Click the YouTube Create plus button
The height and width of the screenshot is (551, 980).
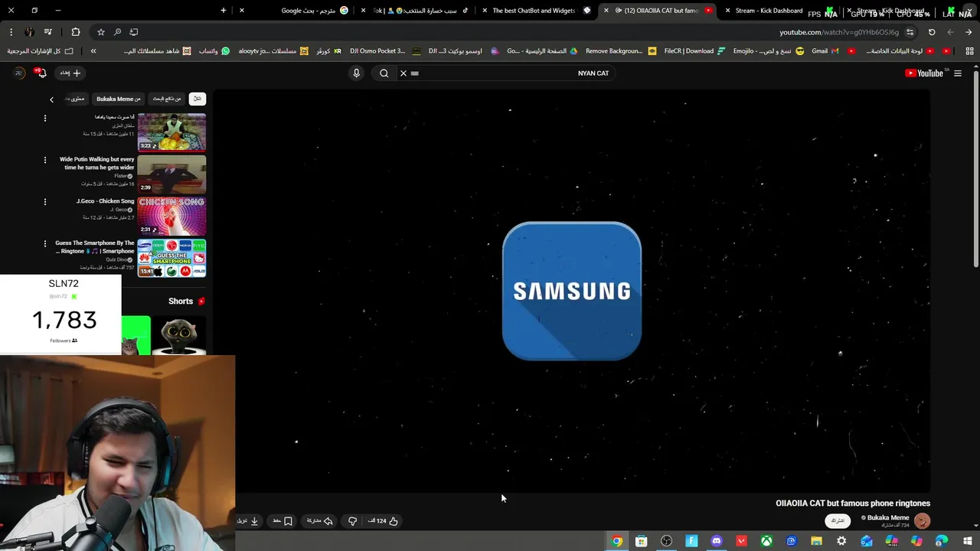(70, 73)
